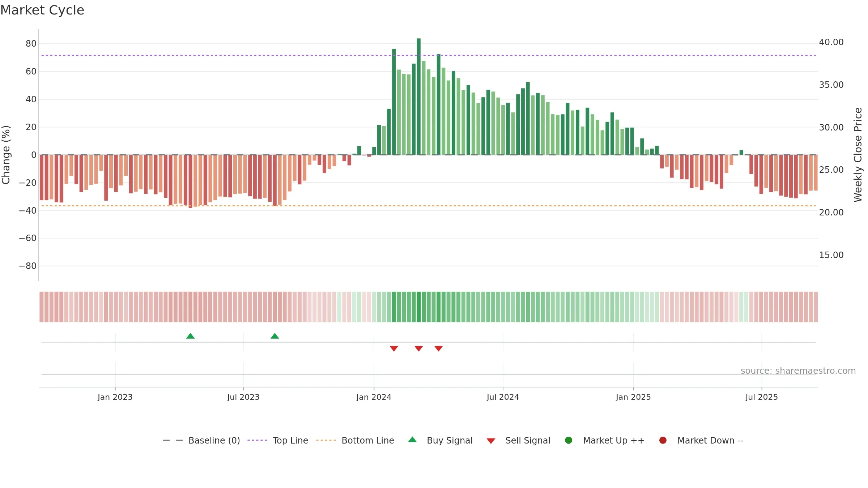Image resolution: width=868 pixels, height=488 pixels.
Task: Click the Sell Signal legend triangle icon
Action: tap(491, 441)
